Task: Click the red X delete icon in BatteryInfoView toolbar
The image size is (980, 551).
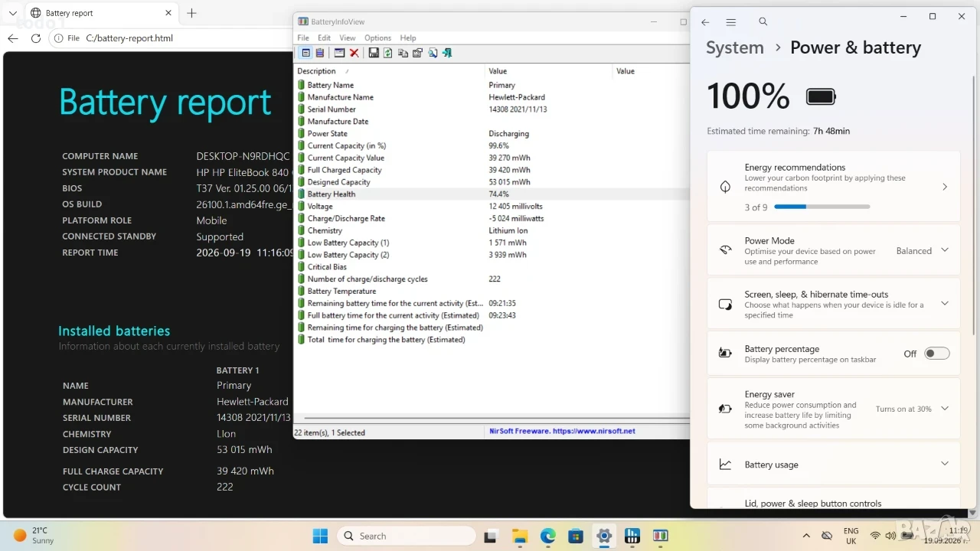Action: point(354,53)
